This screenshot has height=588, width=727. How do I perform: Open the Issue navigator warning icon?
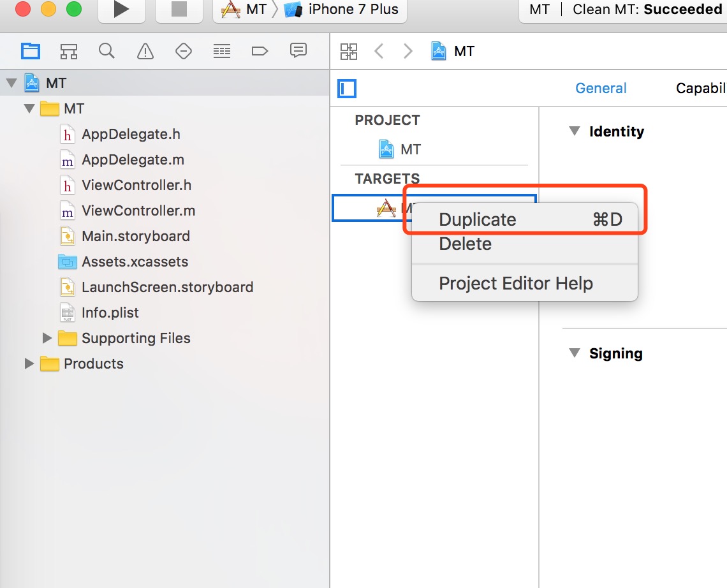click(145, 51)
